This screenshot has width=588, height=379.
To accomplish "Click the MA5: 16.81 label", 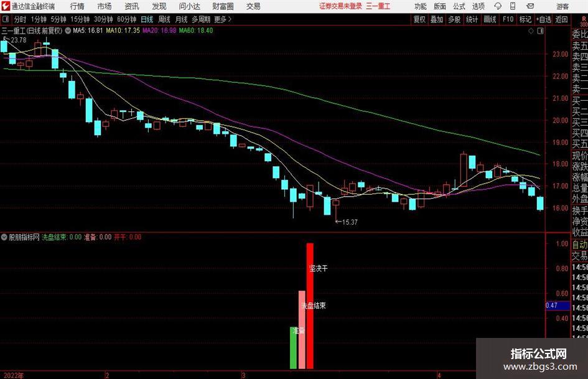I will (x=88, y=30).
